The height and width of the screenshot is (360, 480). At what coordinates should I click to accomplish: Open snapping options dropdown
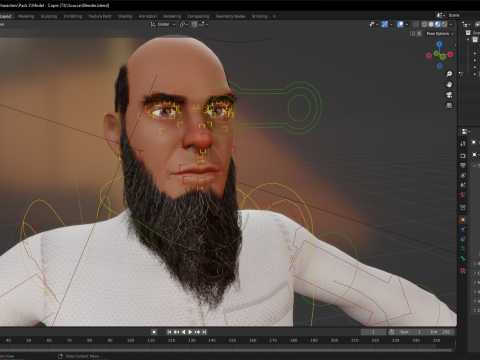point(204,24)
